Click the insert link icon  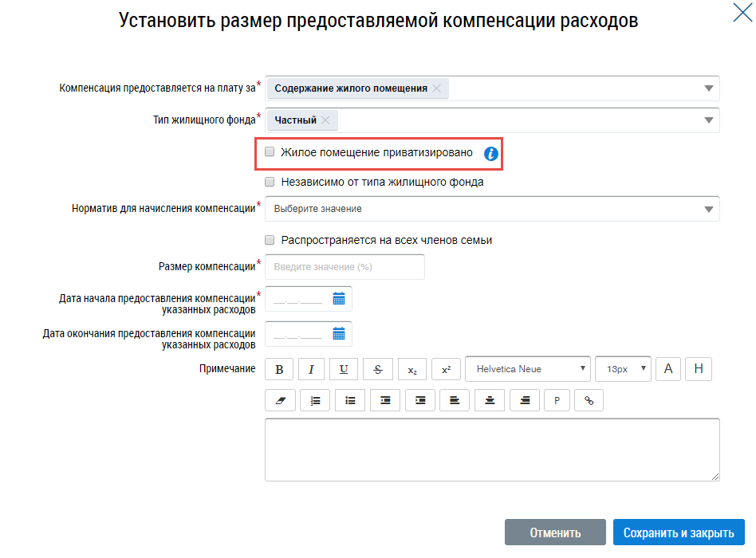coord(589,400)
